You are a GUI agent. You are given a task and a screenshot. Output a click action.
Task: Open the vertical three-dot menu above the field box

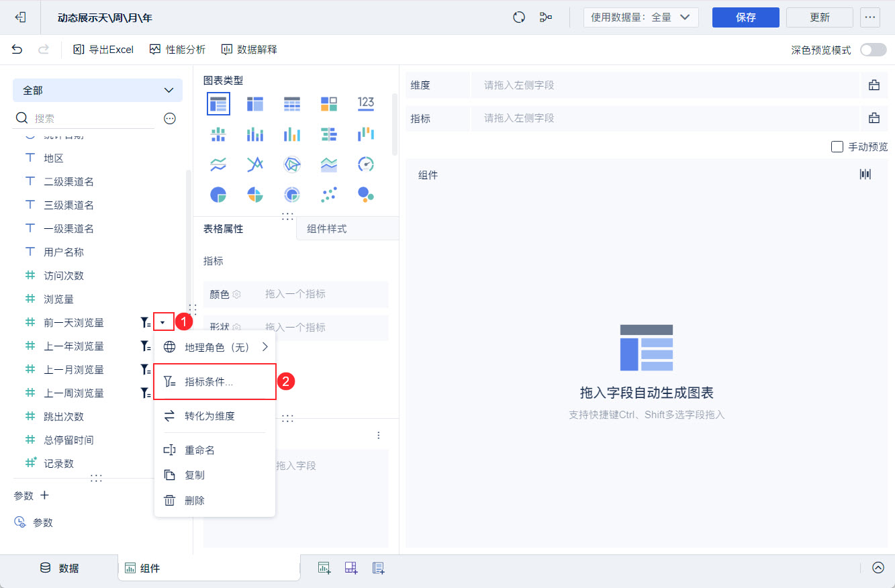(379, 436)
